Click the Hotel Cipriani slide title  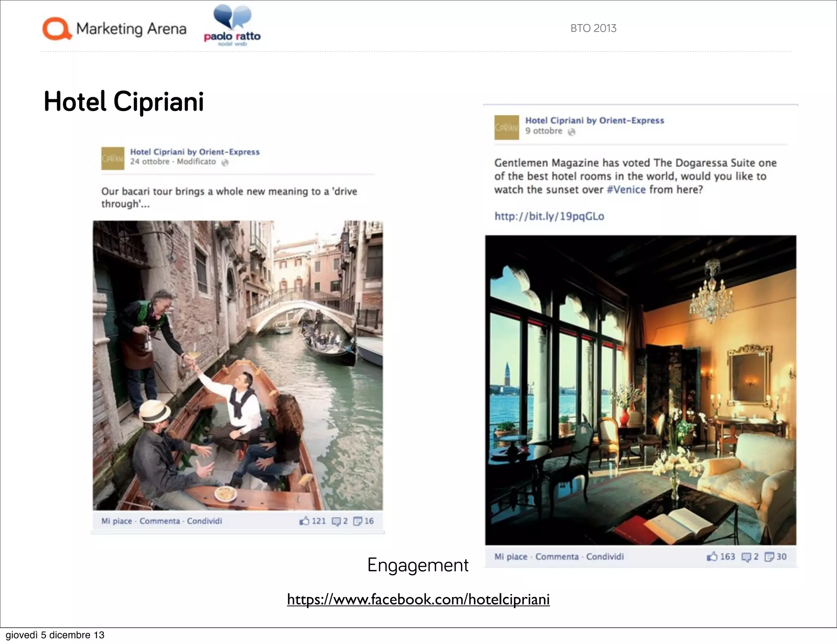123,101
